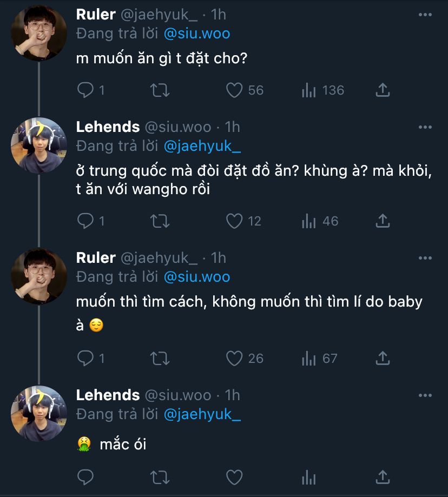Like the tweet with 56 likes

[234, 90]
